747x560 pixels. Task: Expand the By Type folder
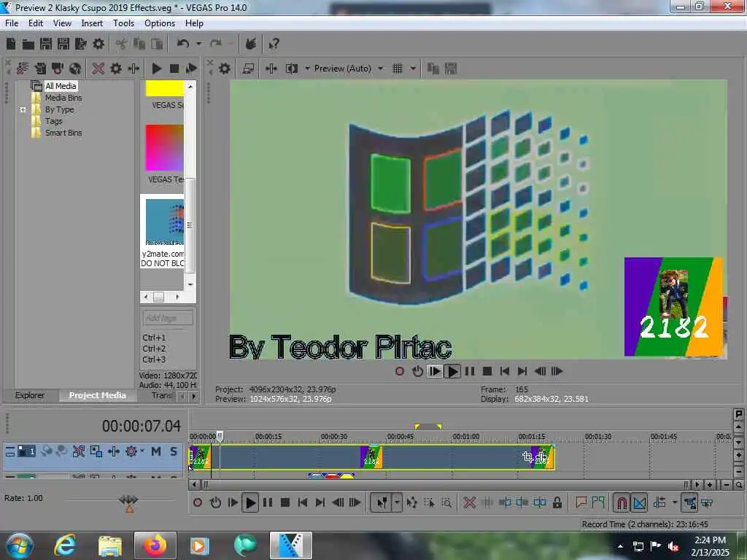23,109
